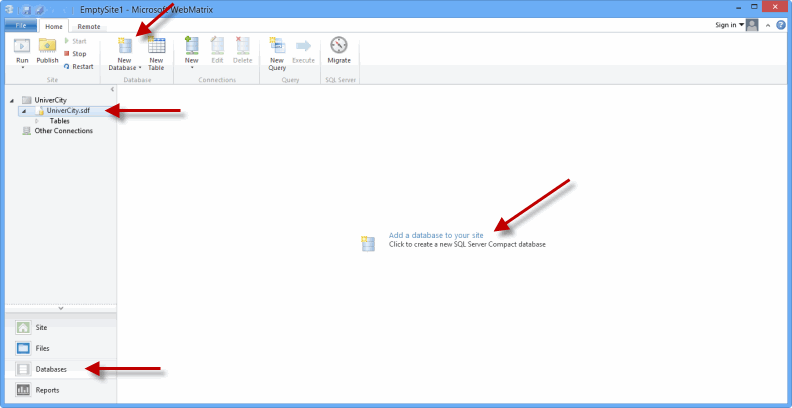This screenshot has width=792, height=408.
Task: Stop the site with Stop button
Action: 75,54
